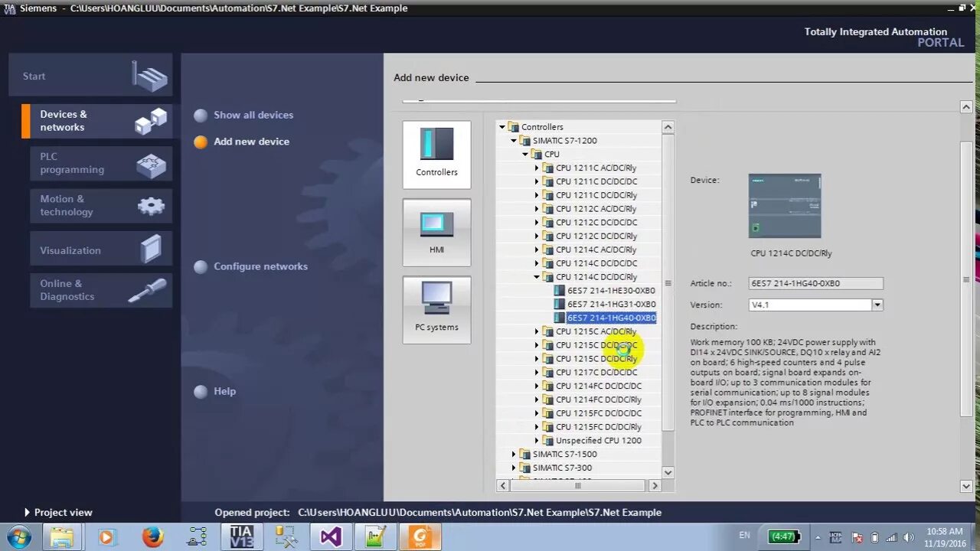980x551 pixels.
Task: Choose Show all devices
Action: pyautogui.click(x=253, y=115)
